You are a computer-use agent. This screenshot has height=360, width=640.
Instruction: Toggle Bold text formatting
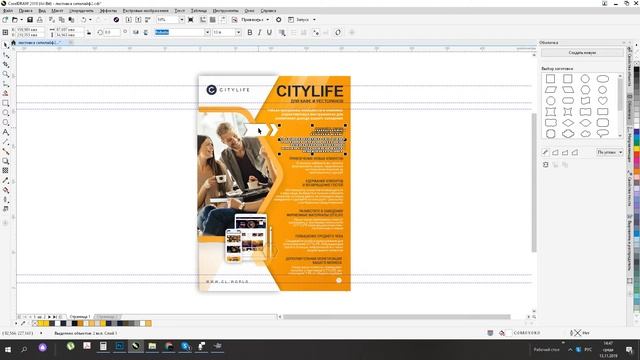[250, 32]
